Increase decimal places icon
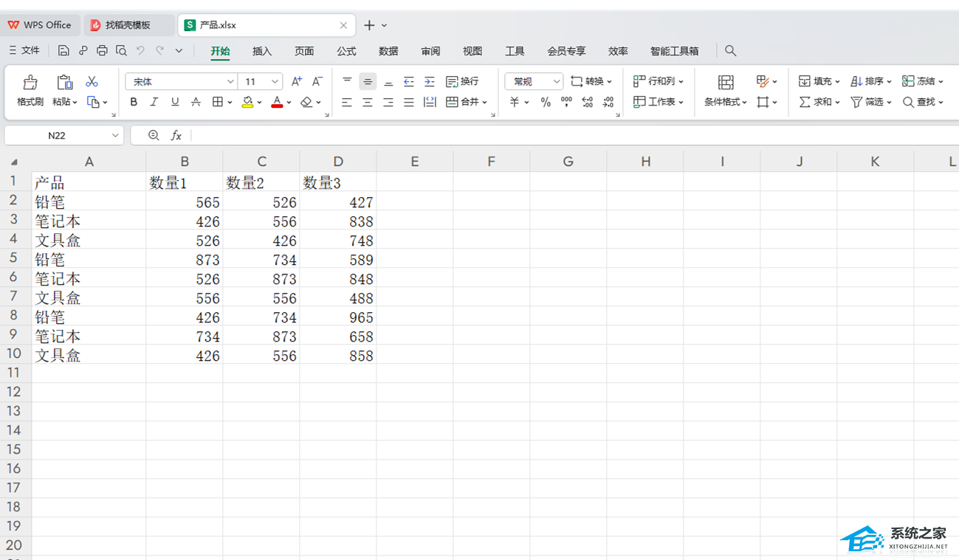The image size is (959, 560). (588, 102)
